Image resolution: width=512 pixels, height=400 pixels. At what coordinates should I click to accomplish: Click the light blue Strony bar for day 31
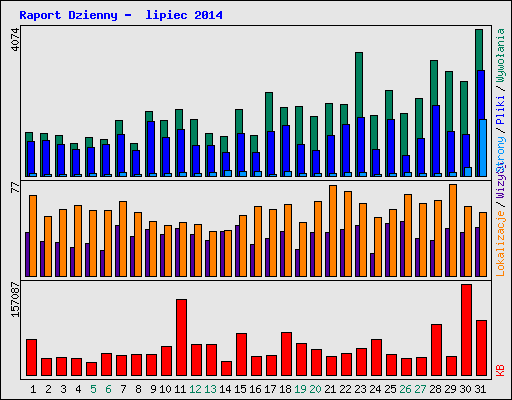483,148
